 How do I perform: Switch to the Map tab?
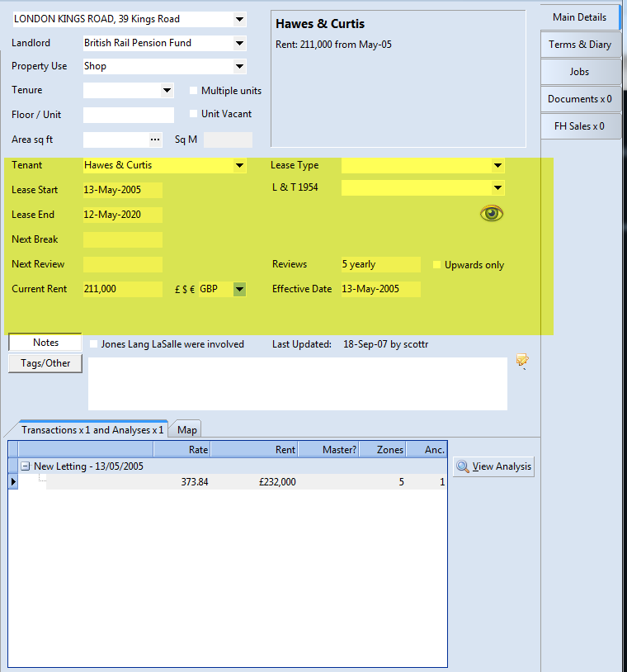[x=186, y=430]
